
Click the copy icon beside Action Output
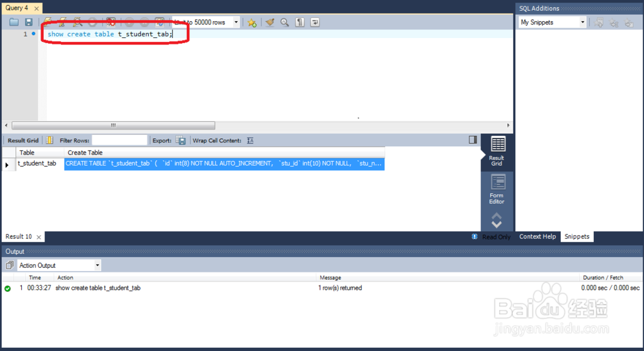[x=10, y=265]
